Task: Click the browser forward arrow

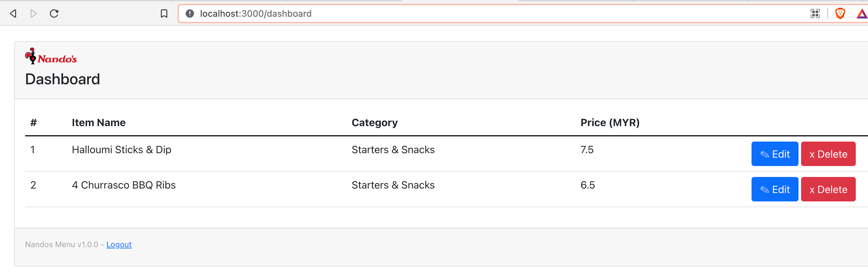Action: pos(33,14)
